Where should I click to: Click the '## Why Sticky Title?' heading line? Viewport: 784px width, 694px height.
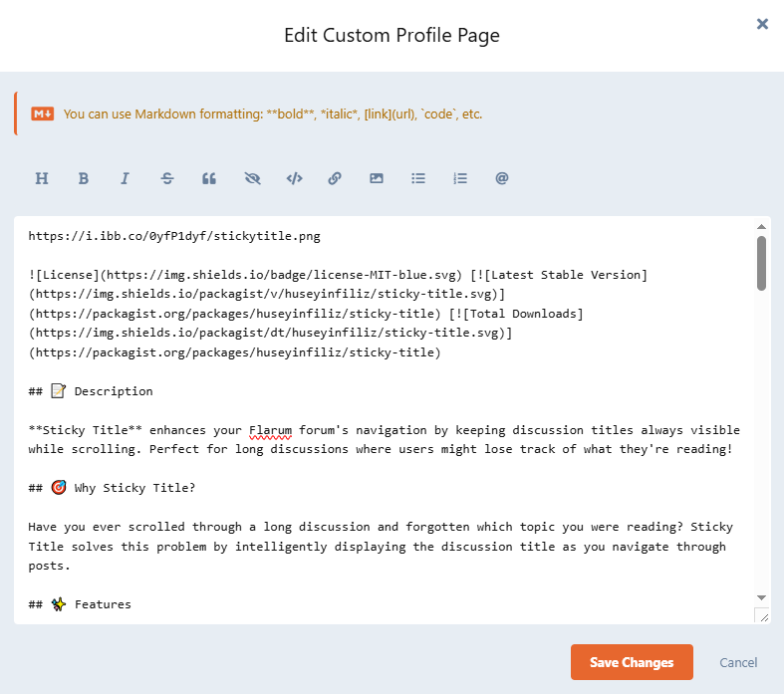[112, 488]
